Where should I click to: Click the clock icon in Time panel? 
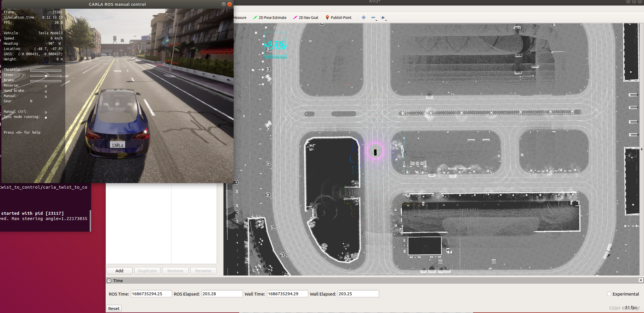point(109,281)
